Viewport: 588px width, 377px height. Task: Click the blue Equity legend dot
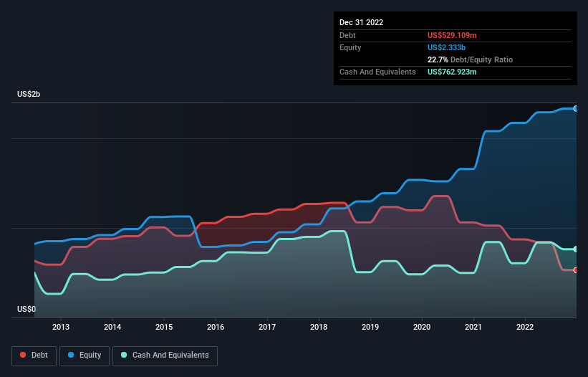pyautogui.click(x=71, y=355)
